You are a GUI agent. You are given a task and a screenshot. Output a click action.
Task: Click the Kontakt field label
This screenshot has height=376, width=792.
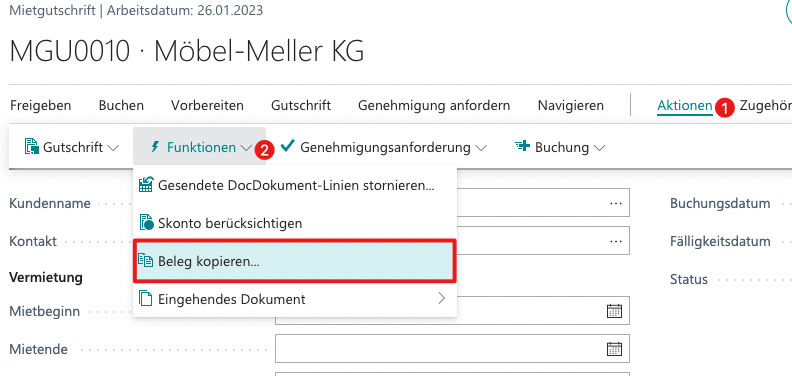[33, 241]
